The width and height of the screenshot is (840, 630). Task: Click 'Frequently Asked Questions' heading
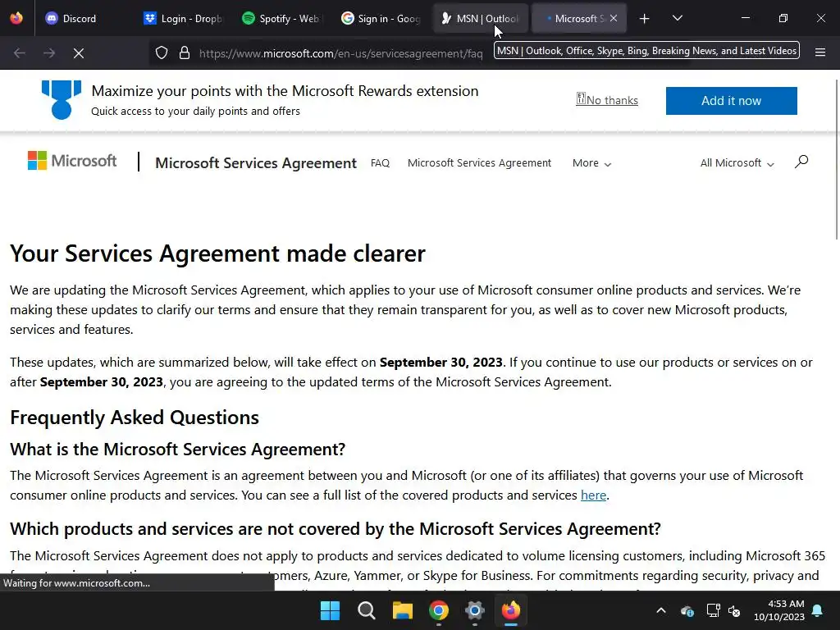(135, 418)
